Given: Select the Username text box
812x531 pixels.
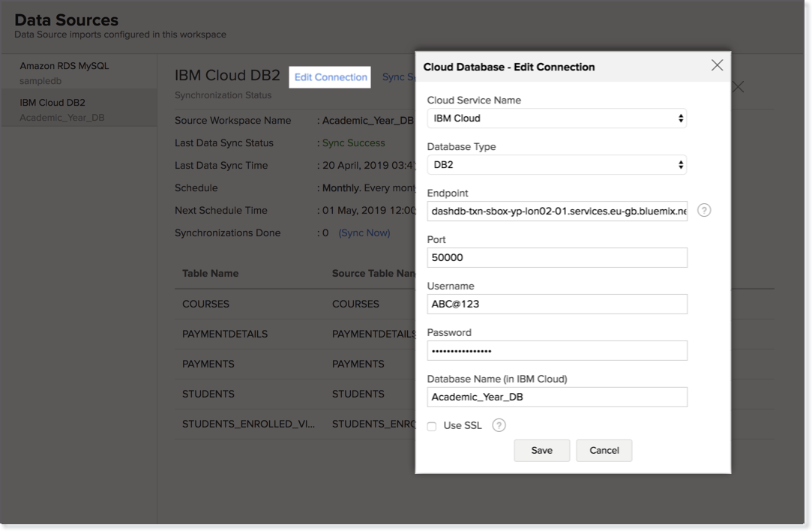Looking at the screenshot, I should coord(556,304).
